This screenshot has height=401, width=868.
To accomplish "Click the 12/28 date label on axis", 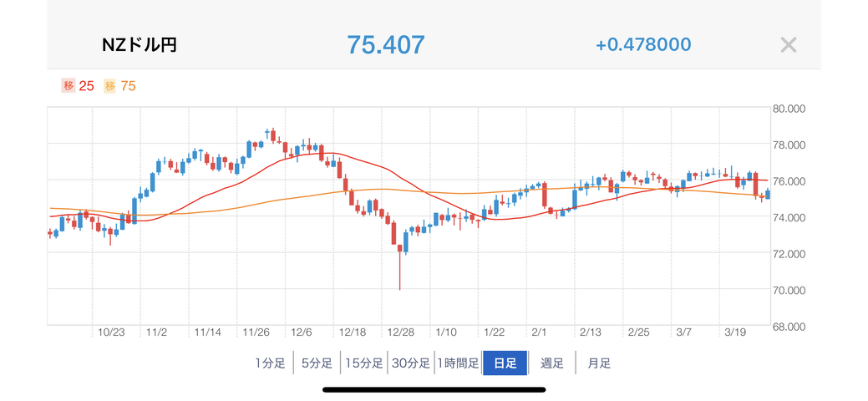I will tap(398, 332).
